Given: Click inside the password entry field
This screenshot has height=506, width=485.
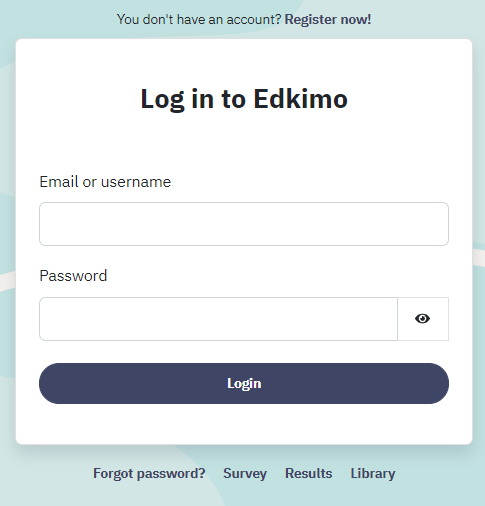Looking at the screenshot, I should [x=218, y=319].
